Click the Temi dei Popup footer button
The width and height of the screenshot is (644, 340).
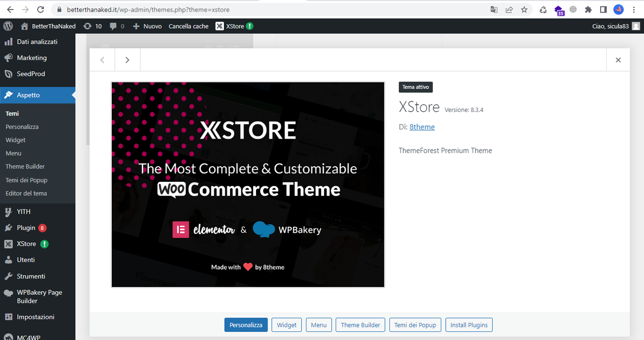[x=415, y=325]
